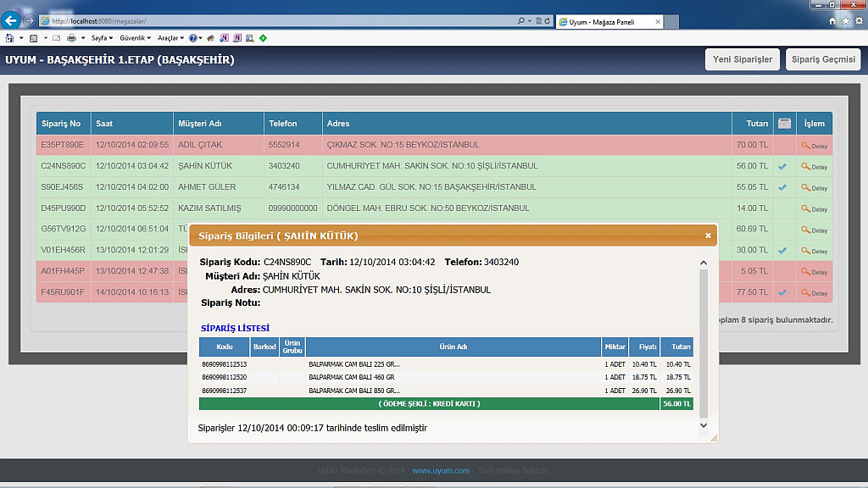Image resolution: width=868 pixels, height=488 pixels.
Task: Open Detay for order A01FH445P
Action: point(814,272)
